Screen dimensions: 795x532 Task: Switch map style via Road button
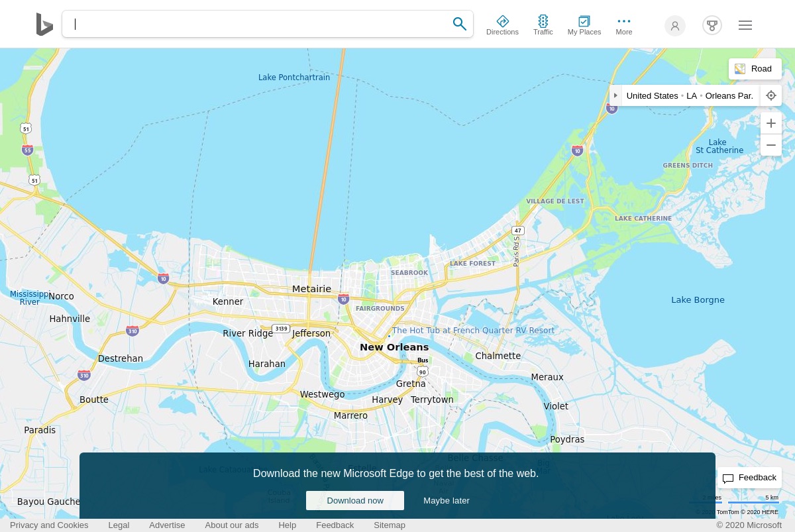click(755, 69)
